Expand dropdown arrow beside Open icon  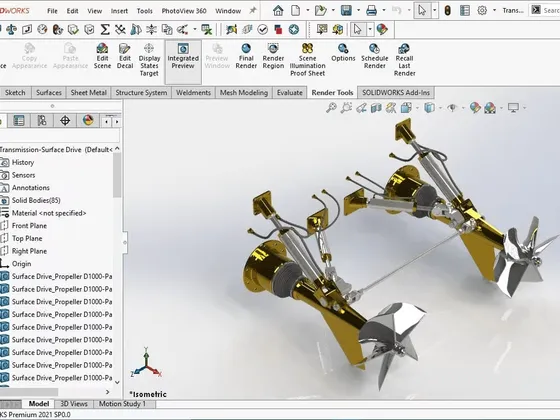point(333,10)
